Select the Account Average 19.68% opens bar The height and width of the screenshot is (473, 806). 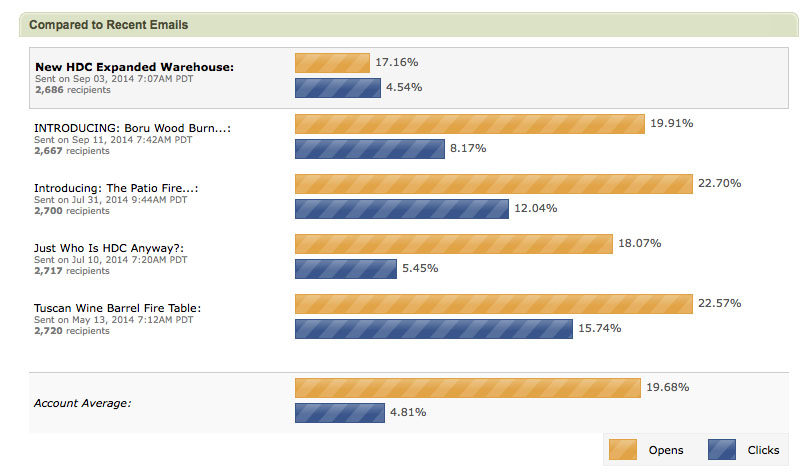pyautogui.click(x=467, y=388)
